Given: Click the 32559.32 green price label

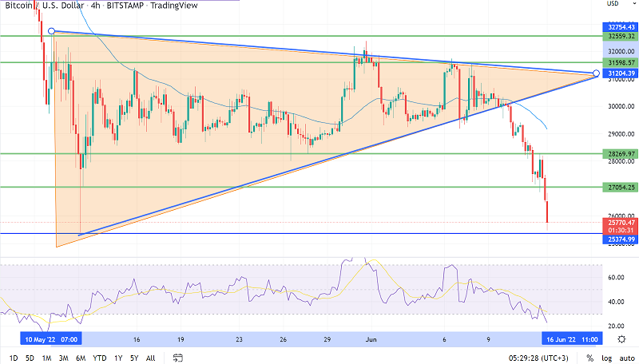Looking at the screenshot, I should [621, 36].
